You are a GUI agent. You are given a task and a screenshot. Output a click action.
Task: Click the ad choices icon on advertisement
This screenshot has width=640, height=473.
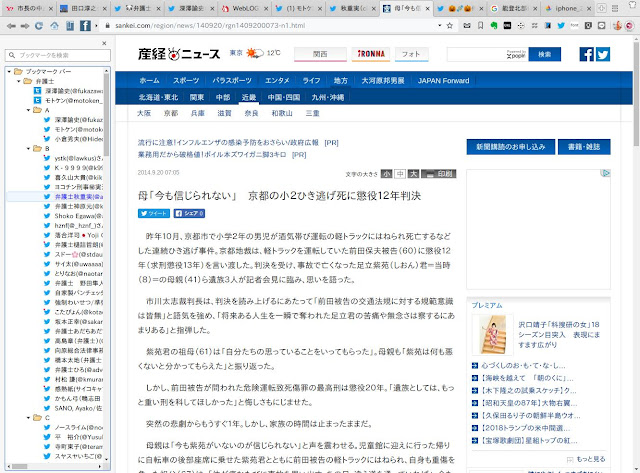coord(606,173)
